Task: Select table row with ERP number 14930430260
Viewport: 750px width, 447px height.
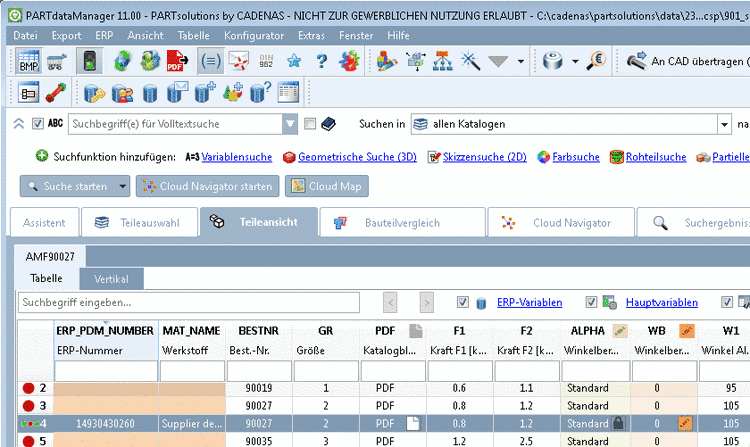Action: (384, 424)
